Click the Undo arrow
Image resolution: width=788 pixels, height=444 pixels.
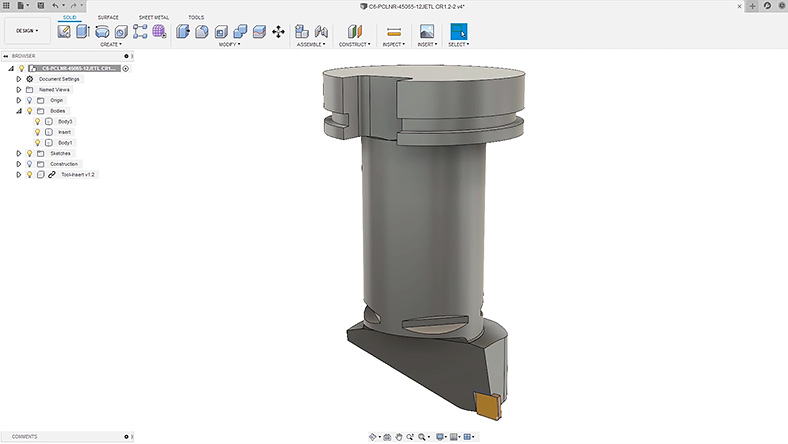click(55, 6)
